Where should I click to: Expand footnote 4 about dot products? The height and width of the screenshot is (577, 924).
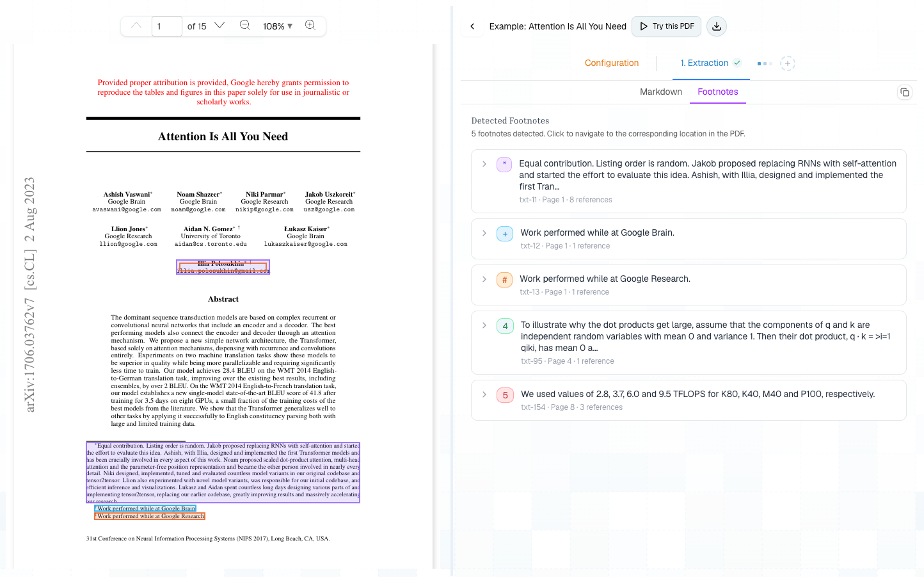pos(484,325)
